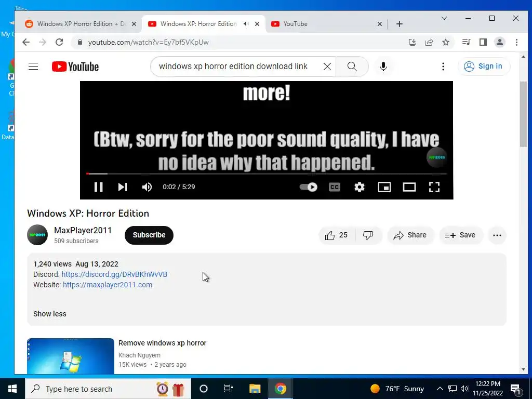Collapse the description with Show less
The image size is (532, 399).
50,314
